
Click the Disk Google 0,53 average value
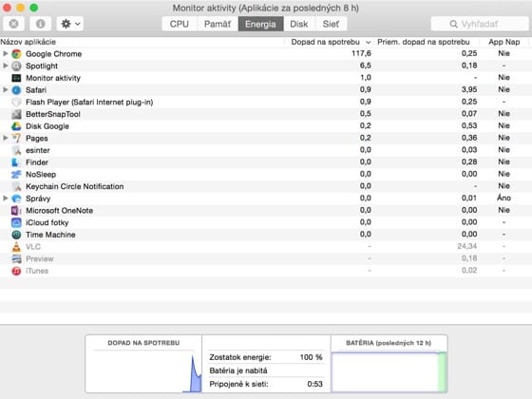click(469, 125)
